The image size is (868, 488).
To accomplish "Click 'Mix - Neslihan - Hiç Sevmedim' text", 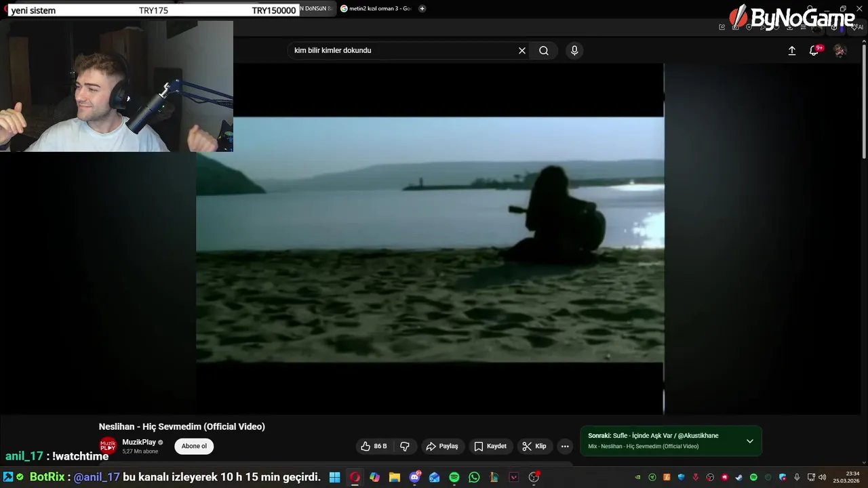I will point(643,447).
